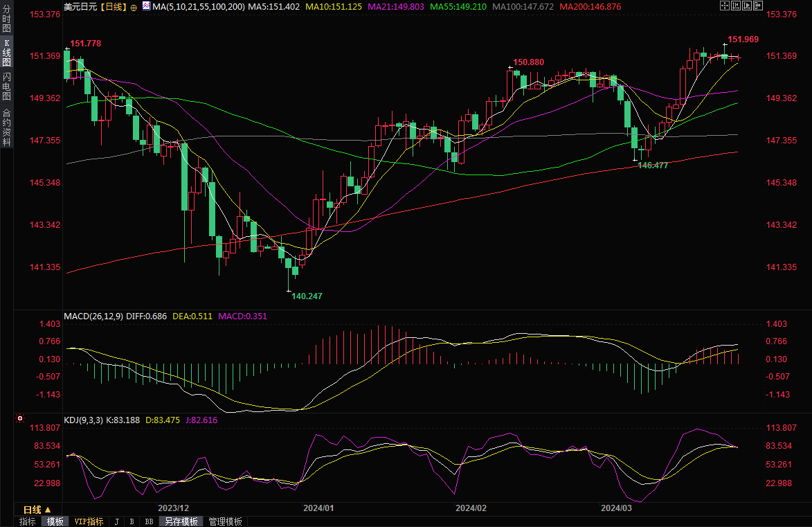Click the 另存模板 button

click(x=181, y=522)
